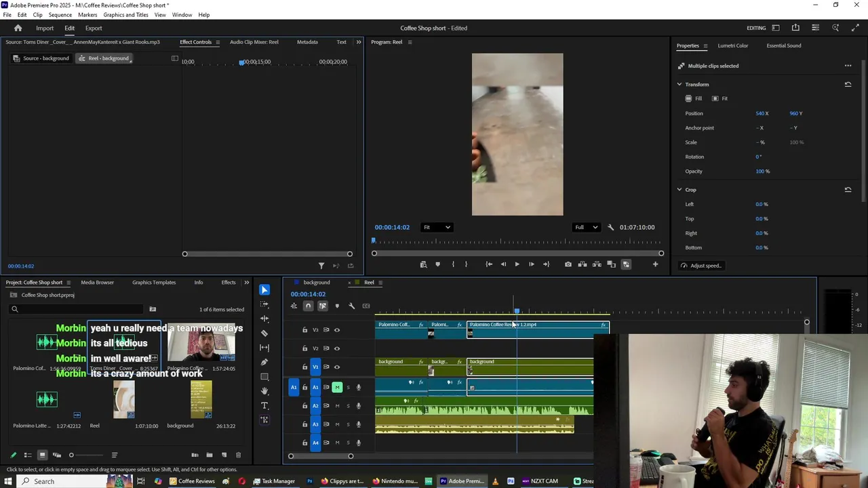Click the Import button in the header
868x488 pixels.
pyautogui.click(x=45, y=28)
